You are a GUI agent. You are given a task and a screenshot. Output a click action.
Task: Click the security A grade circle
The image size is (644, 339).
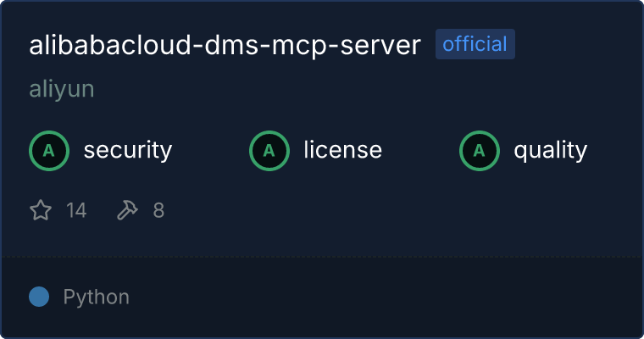click(x=49, y=151)
